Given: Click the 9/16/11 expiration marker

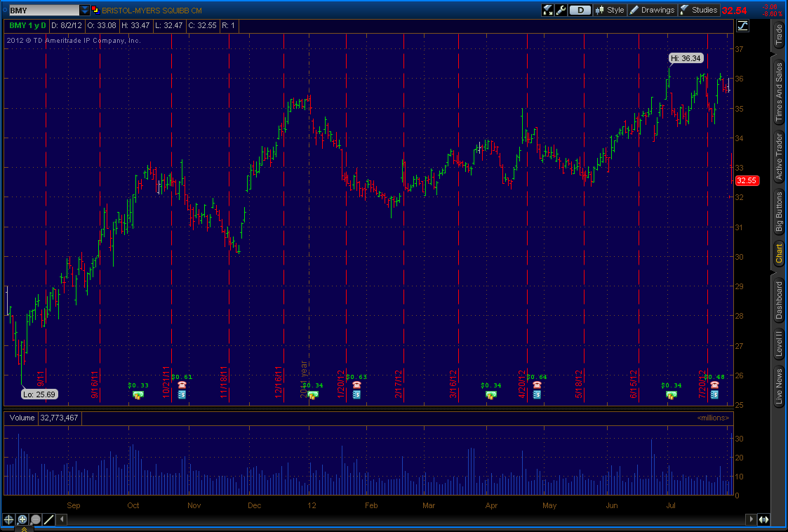Looking at the screenshot, I should 94,385.
